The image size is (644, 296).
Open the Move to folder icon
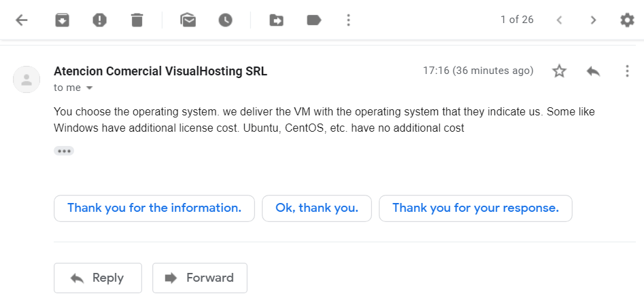[x=276, y=20]
